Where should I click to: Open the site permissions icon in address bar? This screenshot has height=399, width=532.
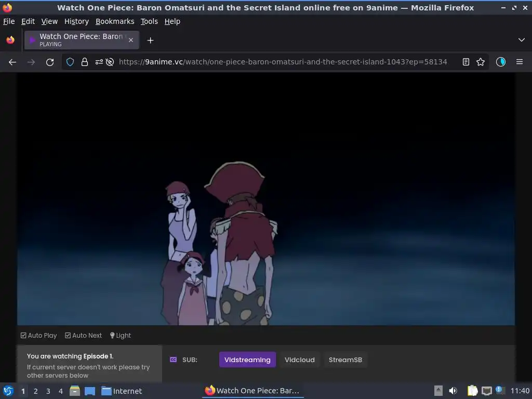(x=99, y=62)
